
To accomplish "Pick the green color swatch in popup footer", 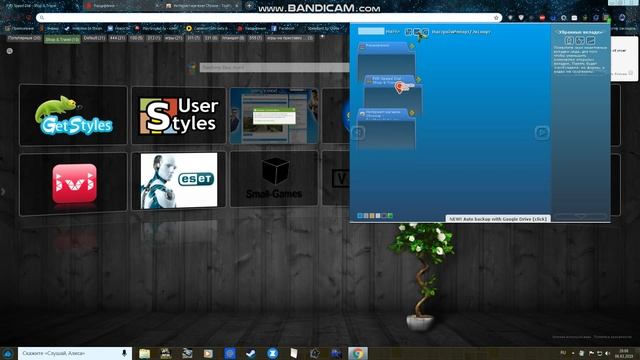I will click(390, 216).
